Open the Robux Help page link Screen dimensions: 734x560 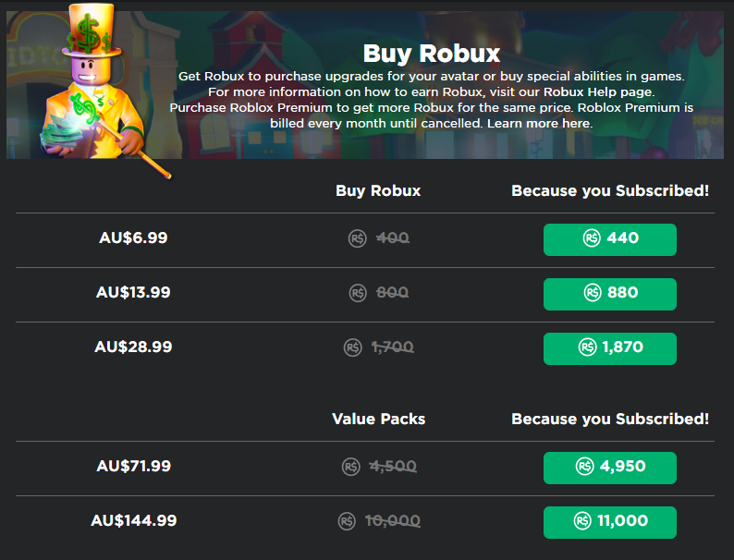coord(598,92)
